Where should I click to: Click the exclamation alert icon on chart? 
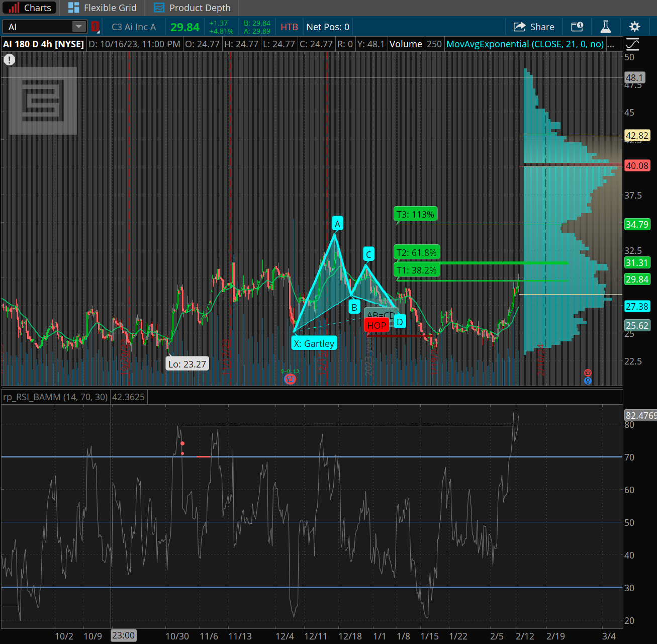(9, 60)
